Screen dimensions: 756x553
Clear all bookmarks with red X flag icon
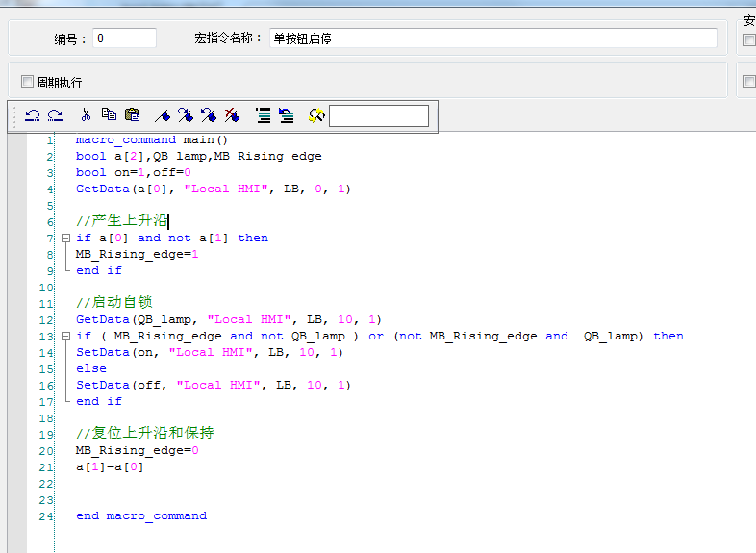pyautogui.click(x=232, y=115)
